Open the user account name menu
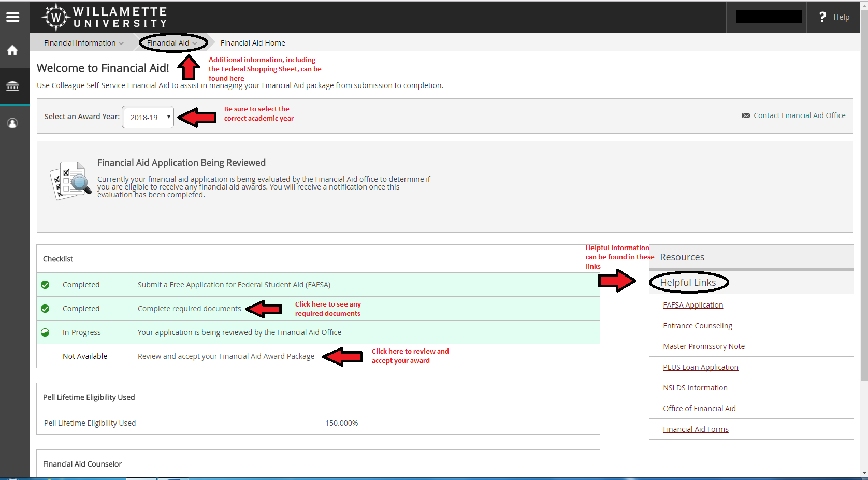 [x=769, y=17]
